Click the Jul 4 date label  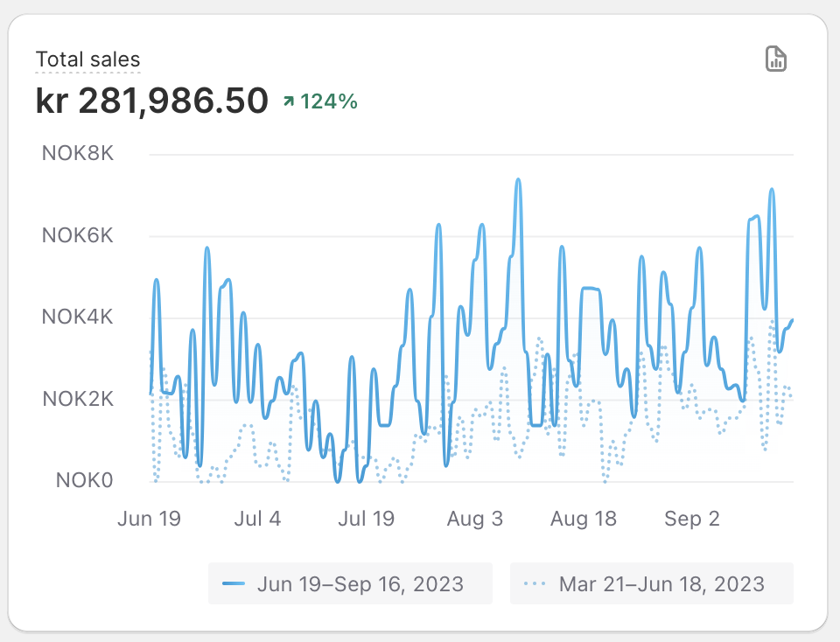(x=257, y=519)
